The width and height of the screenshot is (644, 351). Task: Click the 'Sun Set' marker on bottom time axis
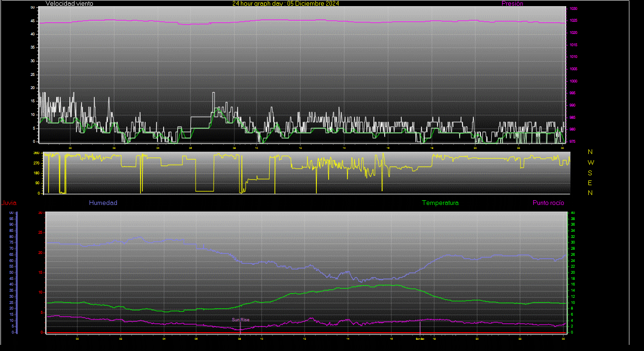coord(420,339)
